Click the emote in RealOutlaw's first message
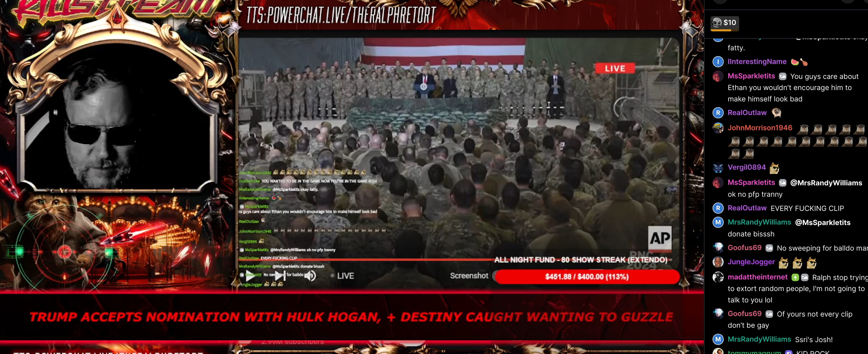Viewport: 868px width, 354px height. click(776, 113)
